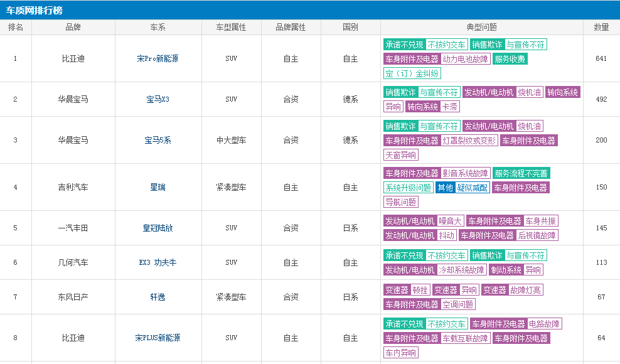Click the 定（订）金纠纷 tag
Screen dimensions: 620x364
[x=412, y=73]
